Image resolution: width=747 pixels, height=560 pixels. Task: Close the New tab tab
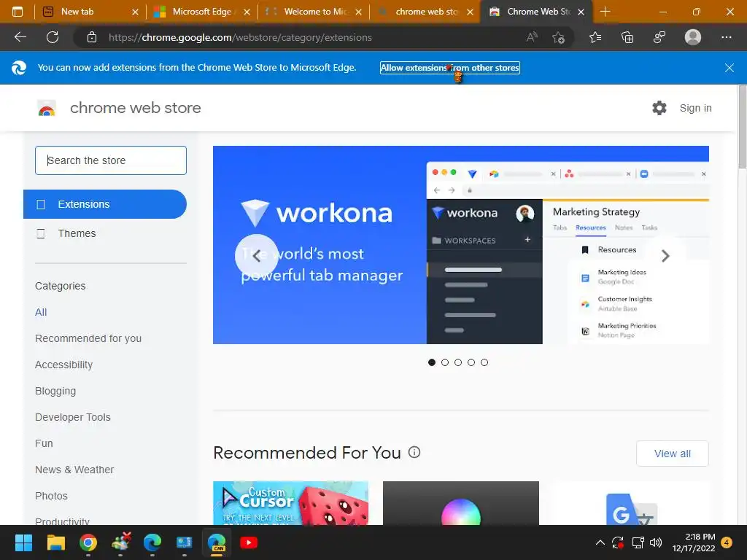135,12
